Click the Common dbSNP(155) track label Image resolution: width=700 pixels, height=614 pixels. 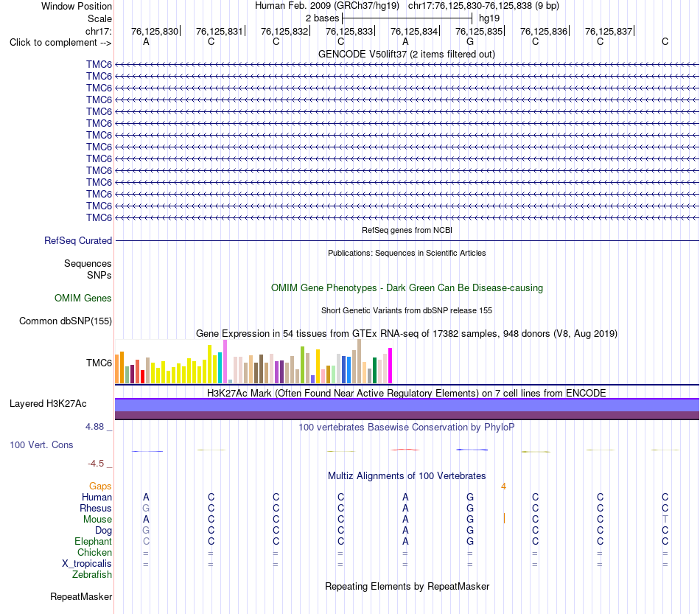pyautogui.click(x=66, y=321)
